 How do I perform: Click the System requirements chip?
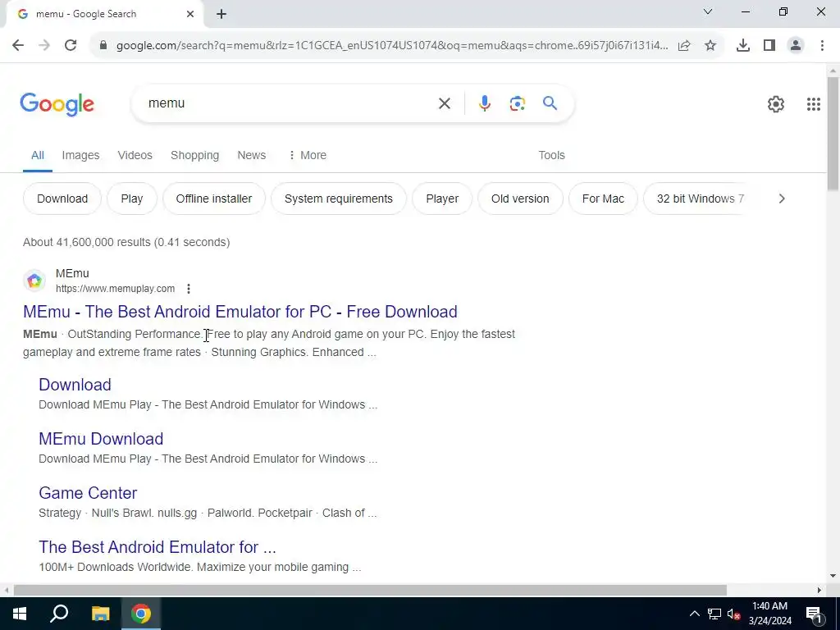[339, 199]
